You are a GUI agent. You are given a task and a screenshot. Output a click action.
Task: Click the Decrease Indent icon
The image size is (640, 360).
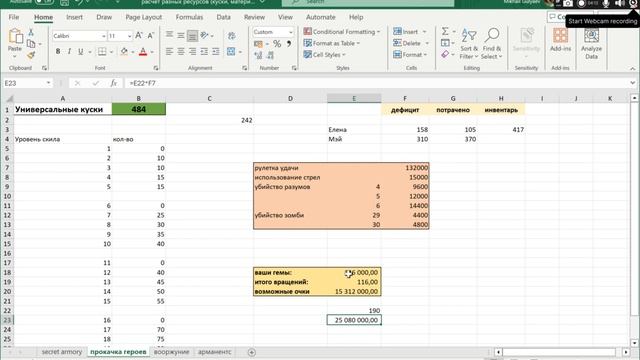pyautogui.click(x=204, y=51)
